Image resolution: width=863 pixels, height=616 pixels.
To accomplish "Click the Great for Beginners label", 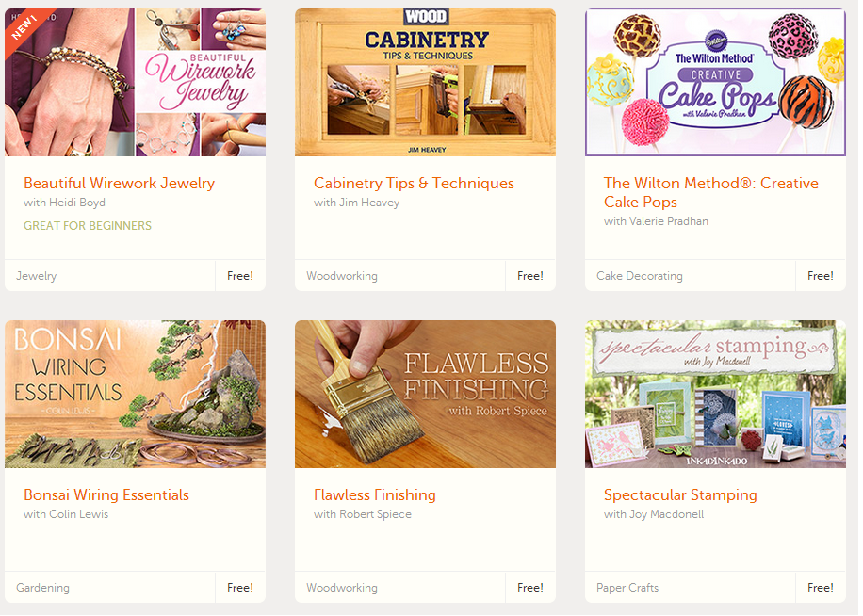I will [88, 225].
